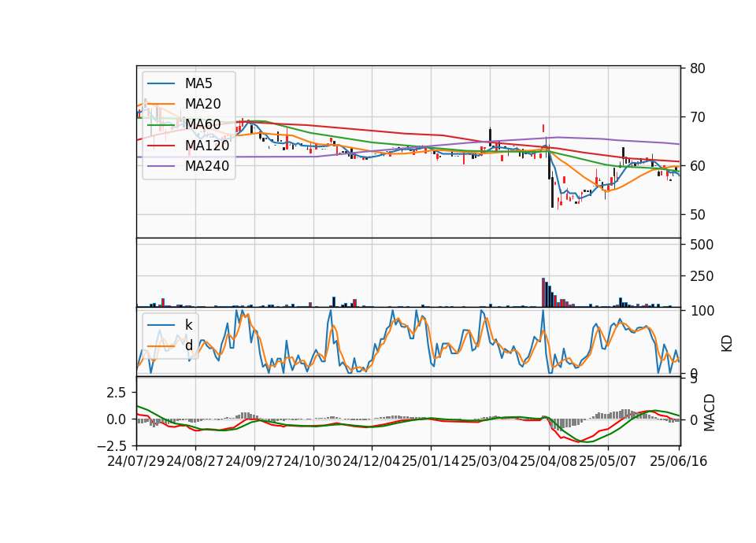This screenshot has width=756, height=543.
Task: Click the price axis value 80
Action: (698, 68)
